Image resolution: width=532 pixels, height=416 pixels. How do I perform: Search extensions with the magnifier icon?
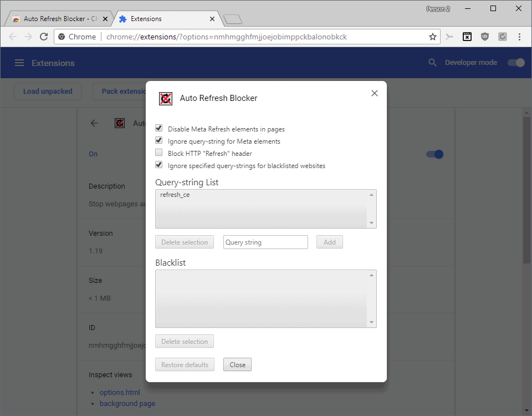(432, 63)
